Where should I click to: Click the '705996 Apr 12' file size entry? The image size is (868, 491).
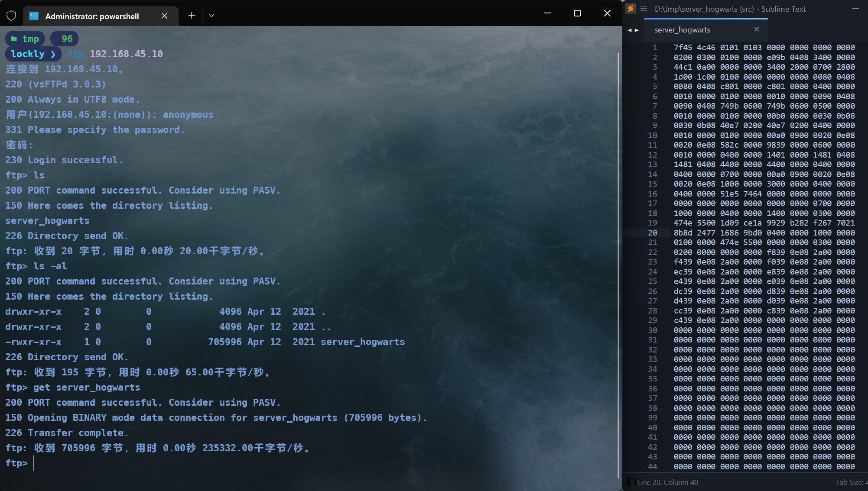tap(244, 342)
